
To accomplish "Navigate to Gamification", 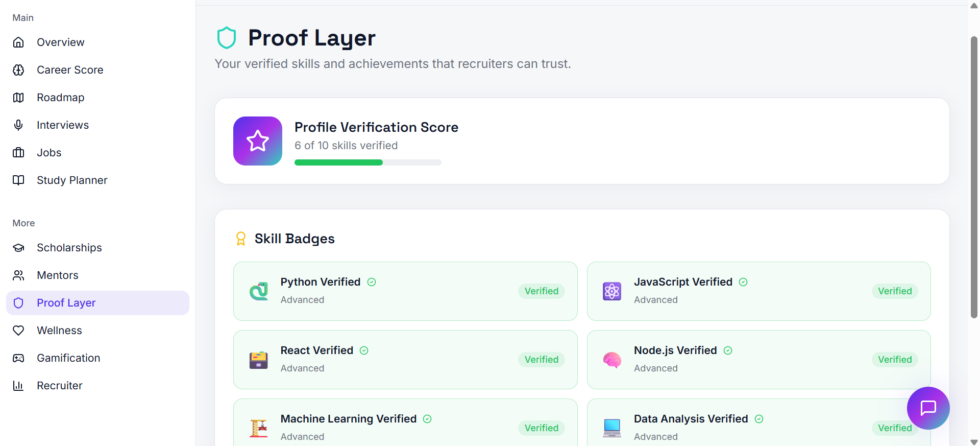I will (x=97, y=358).
